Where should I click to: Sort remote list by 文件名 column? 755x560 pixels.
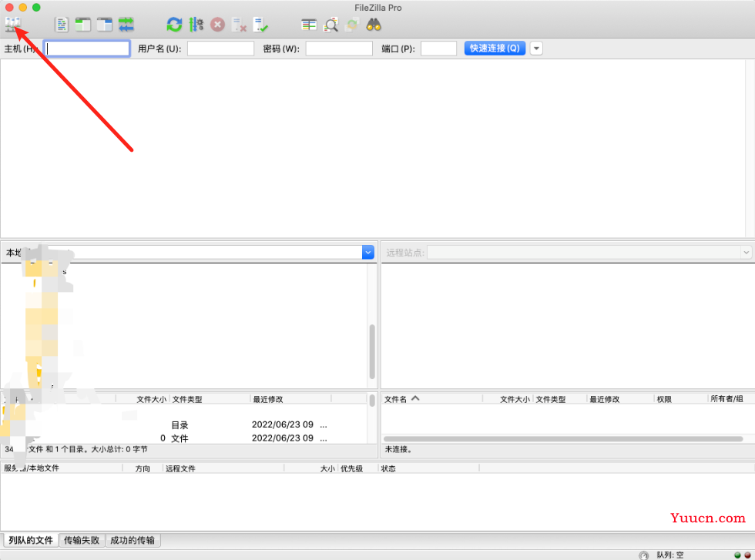click(x=432, y=399)
